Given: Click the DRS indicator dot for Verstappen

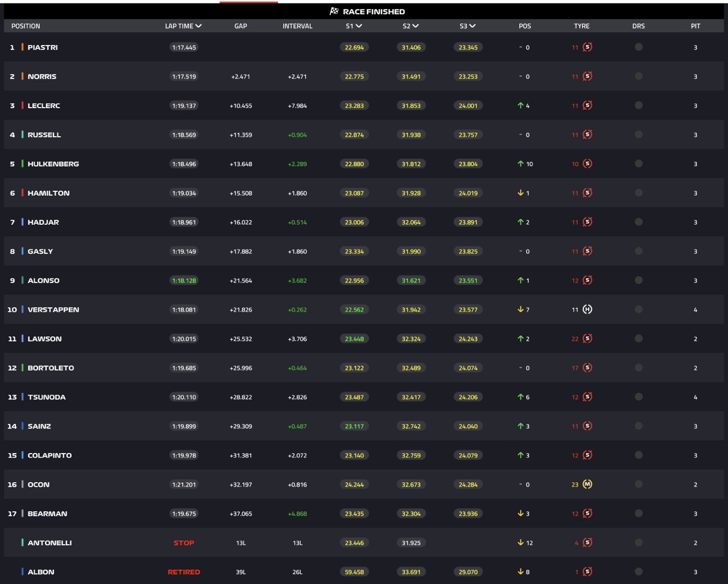Looking at the screenshot, I should tap(639, 309).
